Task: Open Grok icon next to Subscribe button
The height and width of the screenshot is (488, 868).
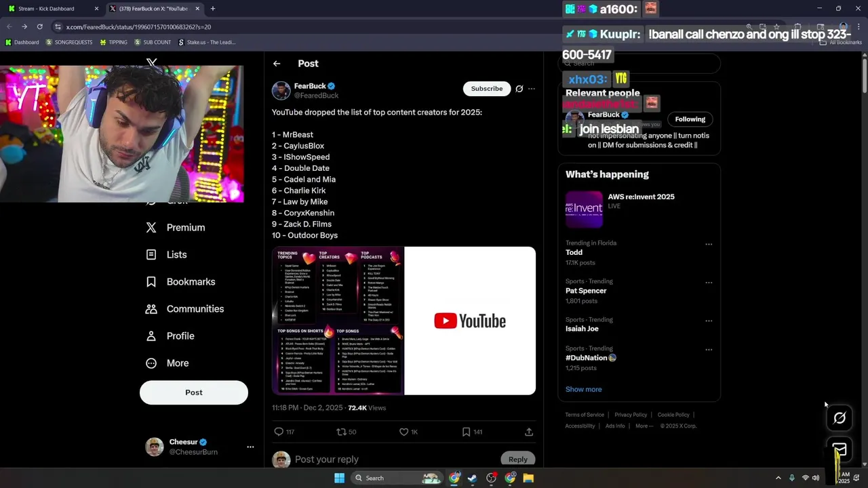Action: 519,89
